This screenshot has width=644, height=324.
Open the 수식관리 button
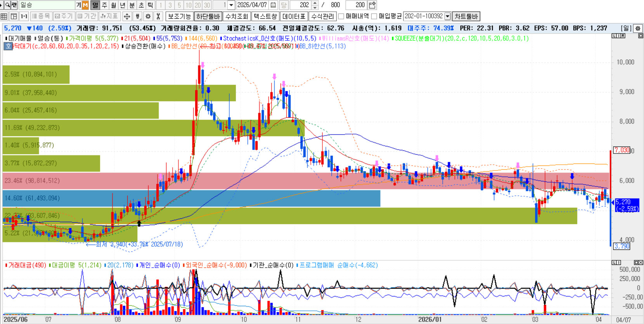pos(323,16)
